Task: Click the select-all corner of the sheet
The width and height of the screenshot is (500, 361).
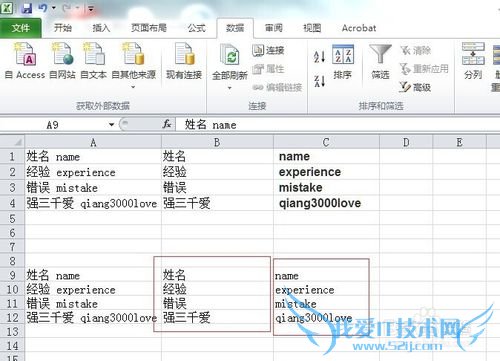Action: [12, 142]
